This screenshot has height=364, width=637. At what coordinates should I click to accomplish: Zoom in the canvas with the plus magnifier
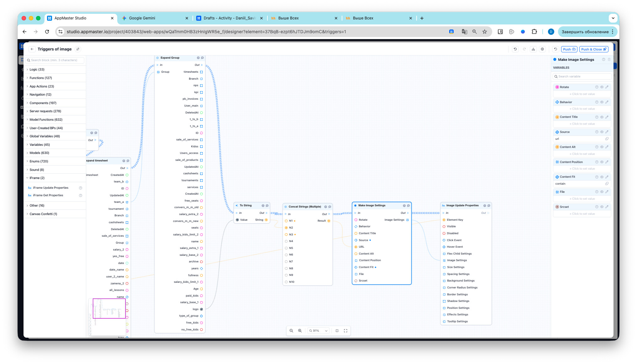300,331
